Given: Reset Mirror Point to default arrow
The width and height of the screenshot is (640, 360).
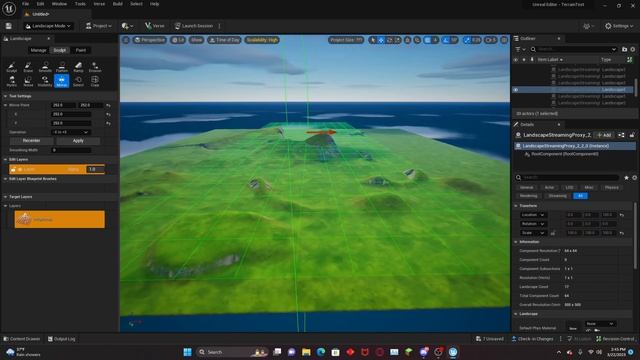Looking at the screenshot, I should click(108, 105).
